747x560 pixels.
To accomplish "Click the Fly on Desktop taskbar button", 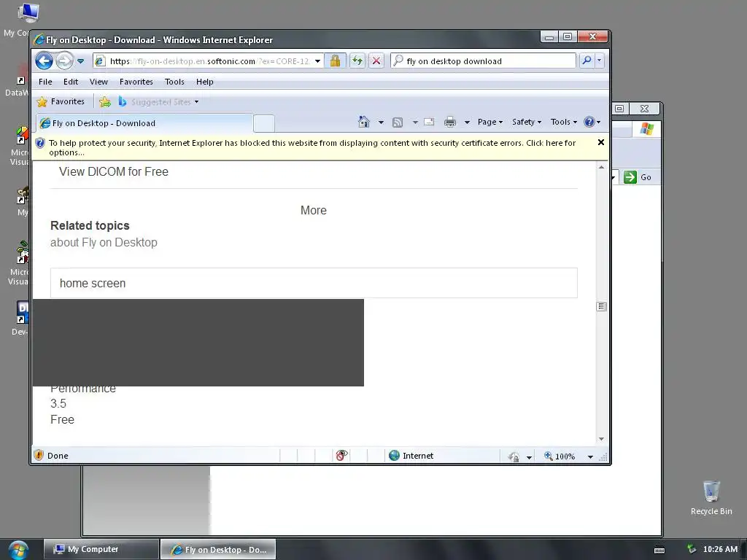I will [217, 550].
